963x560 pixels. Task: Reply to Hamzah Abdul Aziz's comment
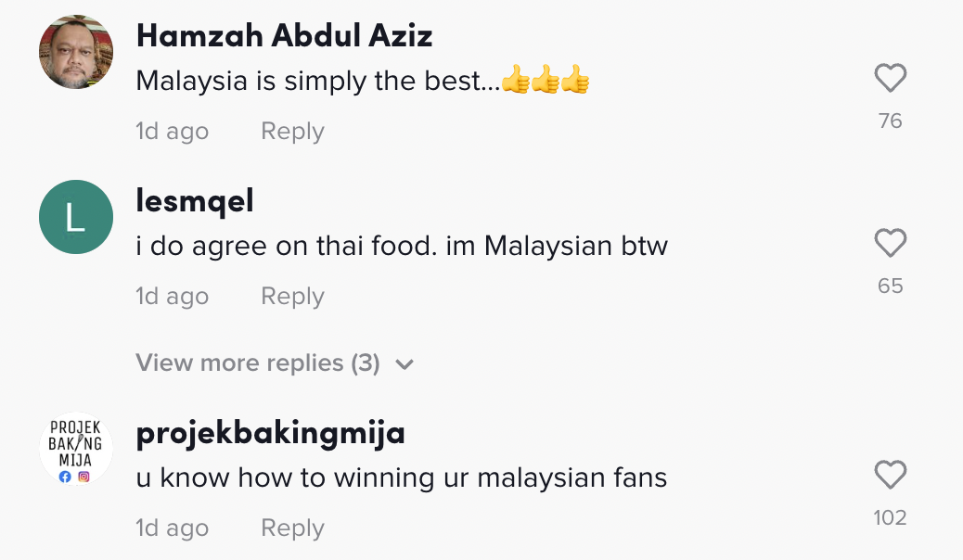coord(292,132)
